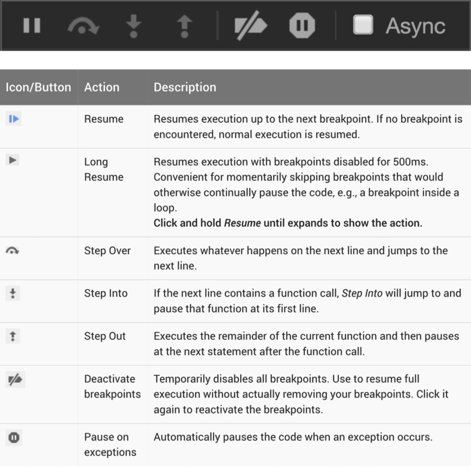Click the Step Into toolbar arrow
This screenshot has height=476, width=471.
click(x=134, y=26)
